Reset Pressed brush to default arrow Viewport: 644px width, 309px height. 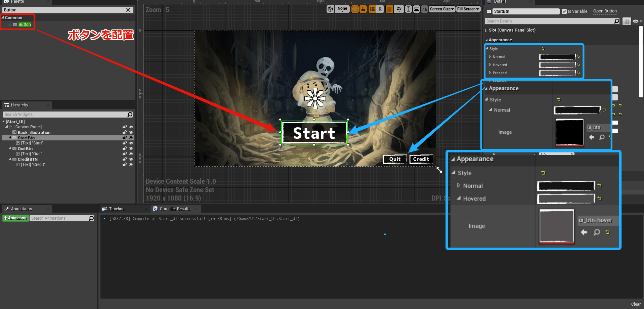[578, 73]
